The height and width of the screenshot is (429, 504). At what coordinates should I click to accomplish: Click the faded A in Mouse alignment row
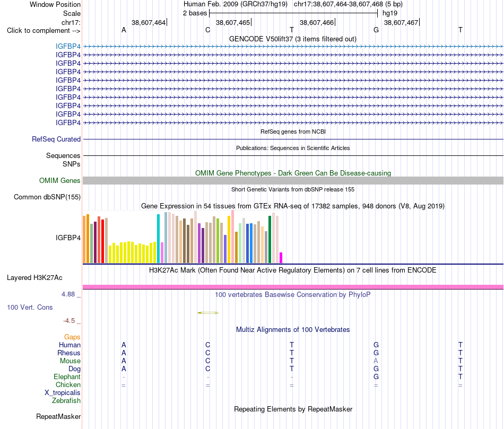(x=376, y=361)
